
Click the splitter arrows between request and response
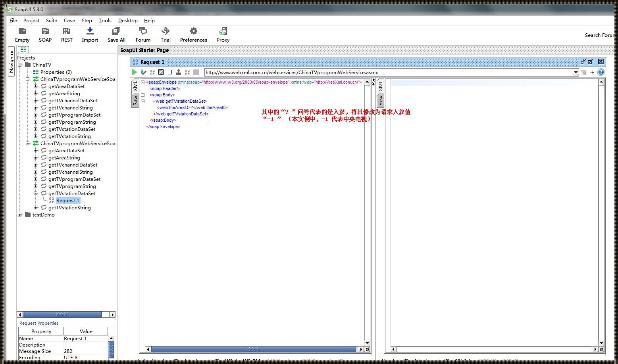(x=373, y=82)
